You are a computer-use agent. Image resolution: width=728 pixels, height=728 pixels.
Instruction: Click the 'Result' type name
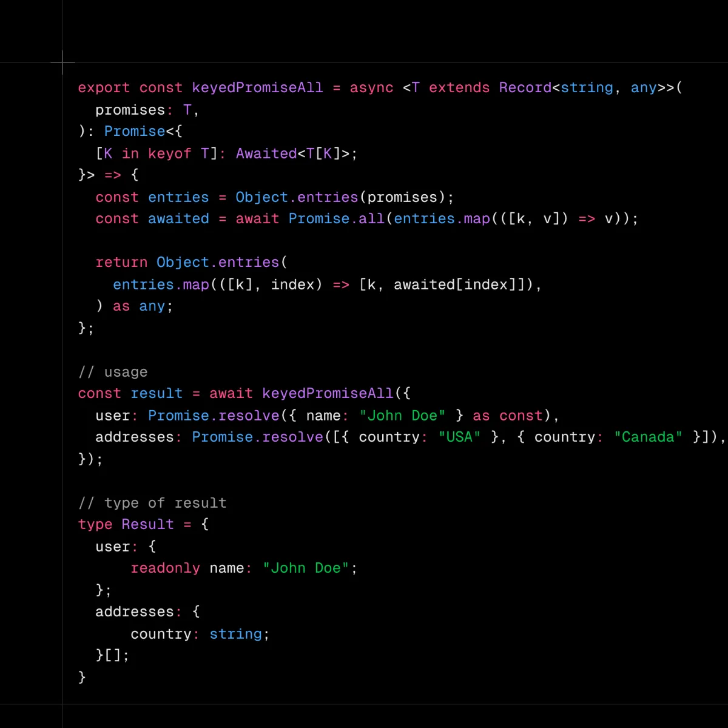pyautogui.click(x=147, y=525)
